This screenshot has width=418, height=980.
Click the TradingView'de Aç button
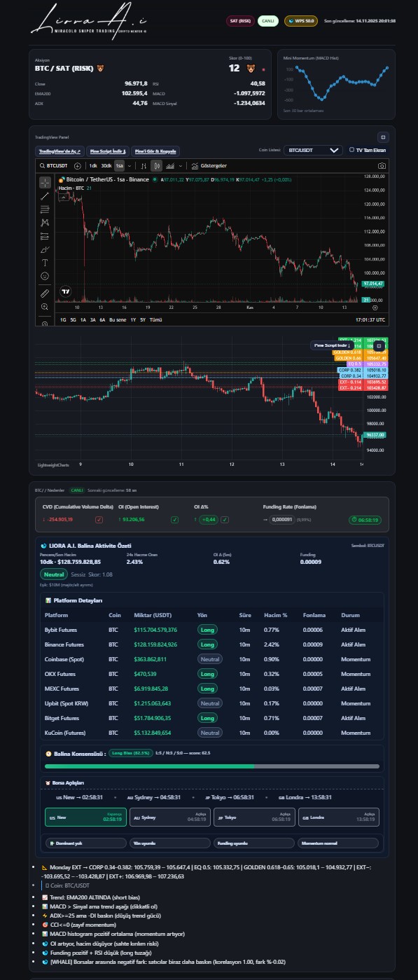point(60,151)
